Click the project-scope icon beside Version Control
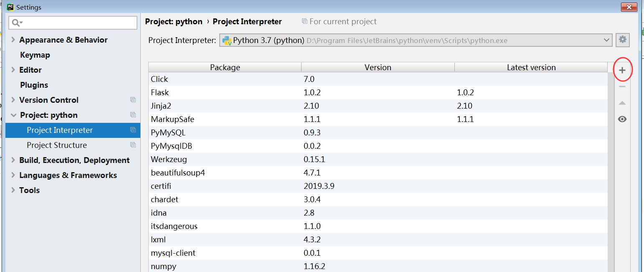Screen dimensions: 644x272 point(133,100)
